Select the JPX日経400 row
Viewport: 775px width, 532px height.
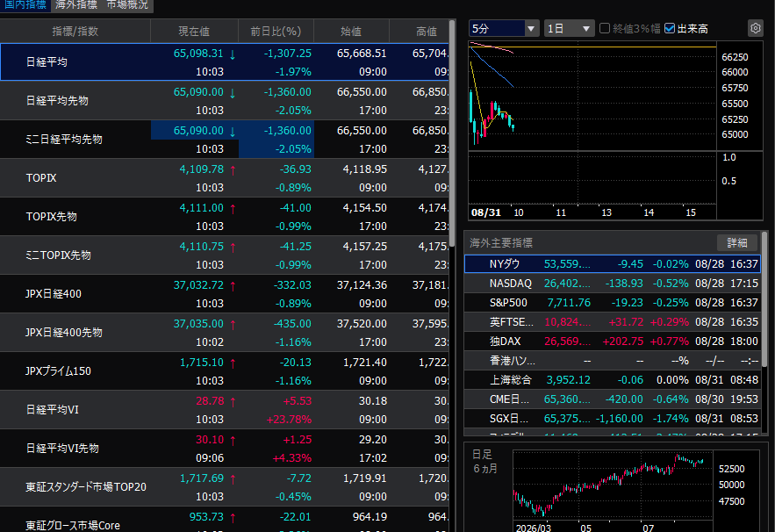225,293
